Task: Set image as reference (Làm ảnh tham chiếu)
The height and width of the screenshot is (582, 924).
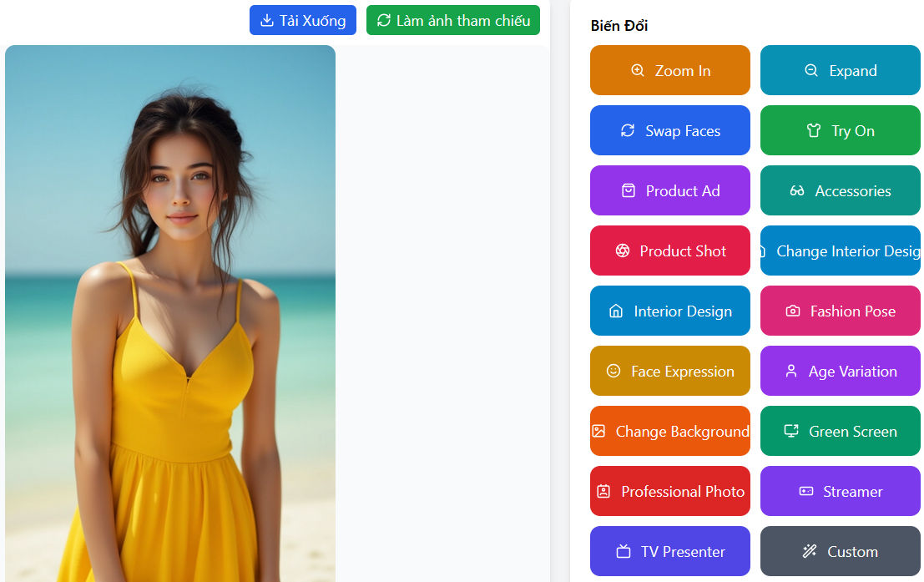Action: 453,20
